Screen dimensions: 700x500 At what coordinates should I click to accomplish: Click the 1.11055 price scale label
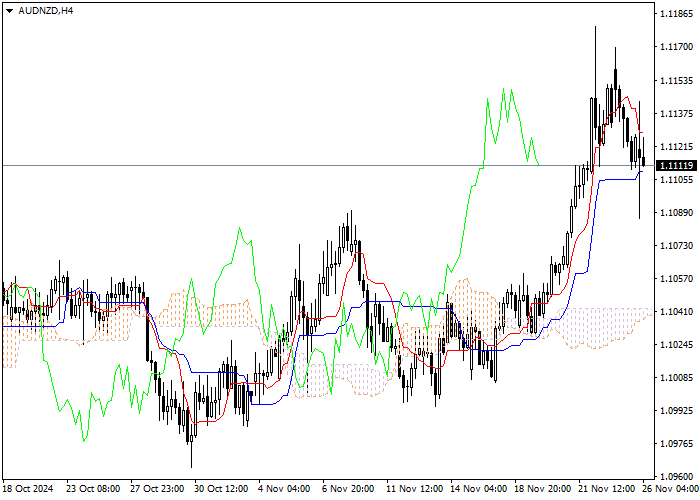[x=676, y=180]
